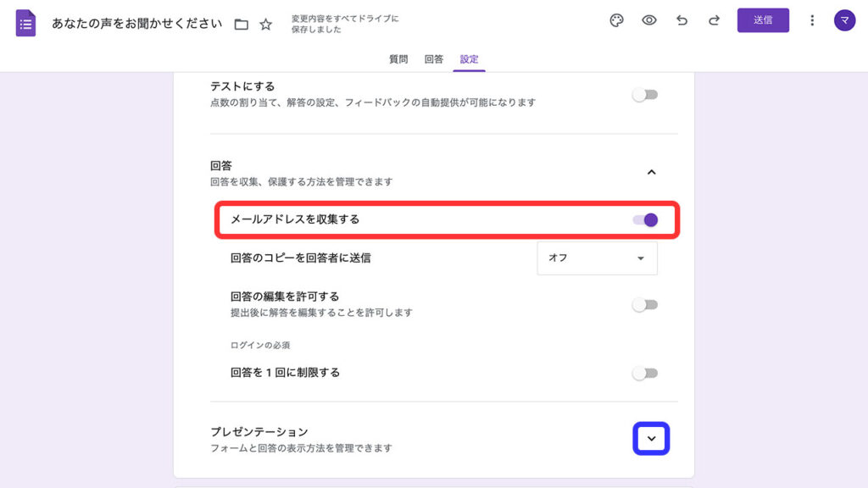Click the form title あなたの声をお聞かせください
Image resolution: width=868 pixels, height=488 pixels.
pos(136,24)
